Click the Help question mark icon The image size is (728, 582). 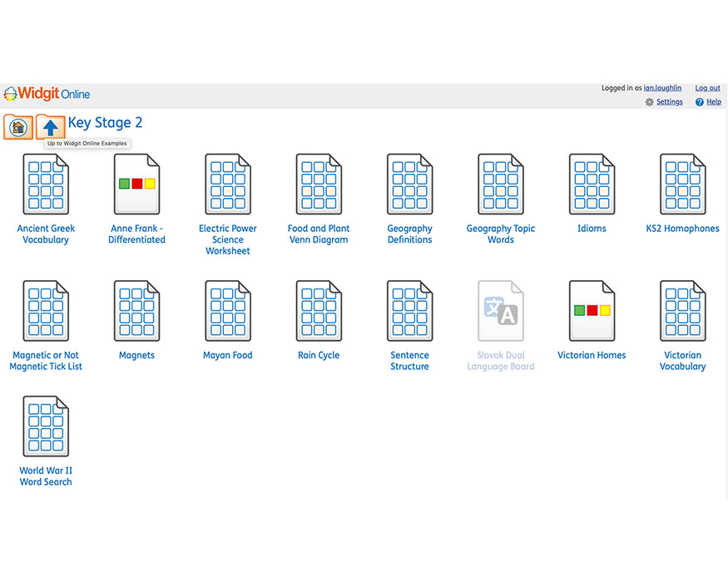[x=700, y=102]
